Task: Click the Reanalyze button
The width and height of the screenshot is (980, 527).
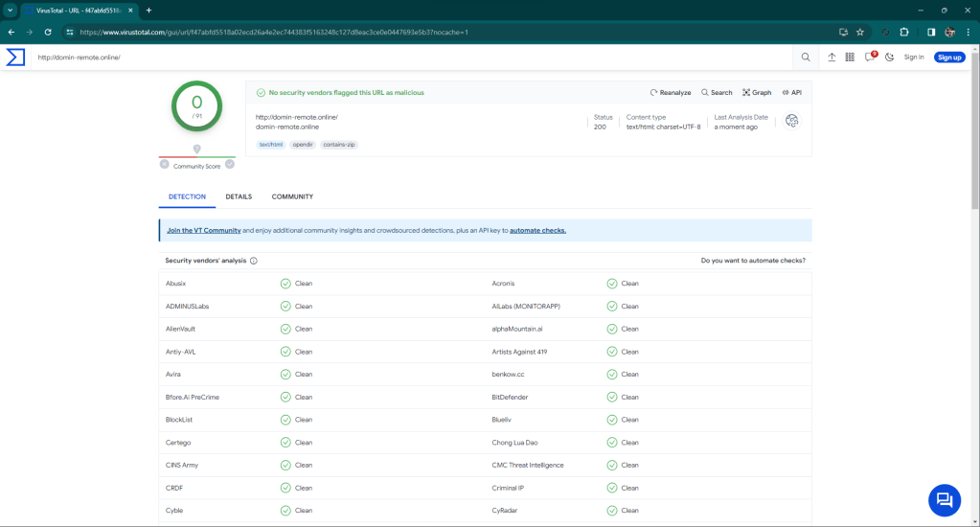Action: point(671,93)
